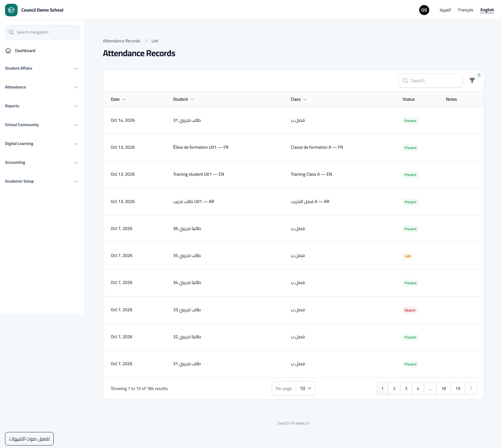Click the Council Demo School logo icon
The height and width of the screenshot is (448, 502).
[x=11, y=10]
